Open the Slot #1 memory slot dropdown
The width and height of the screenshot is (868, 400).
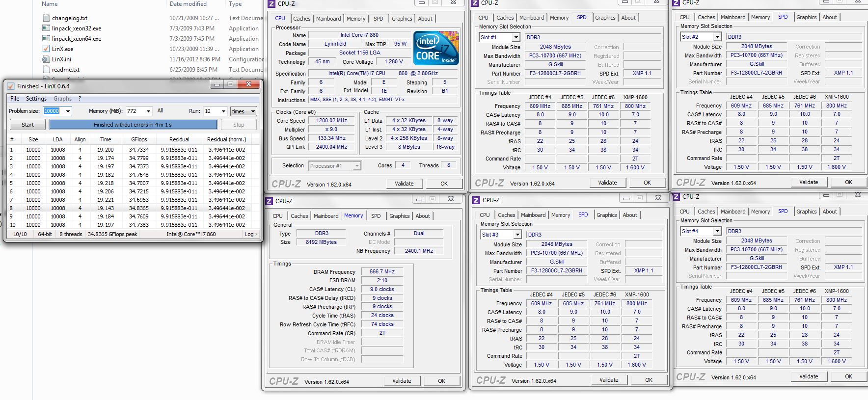point(516,38)
